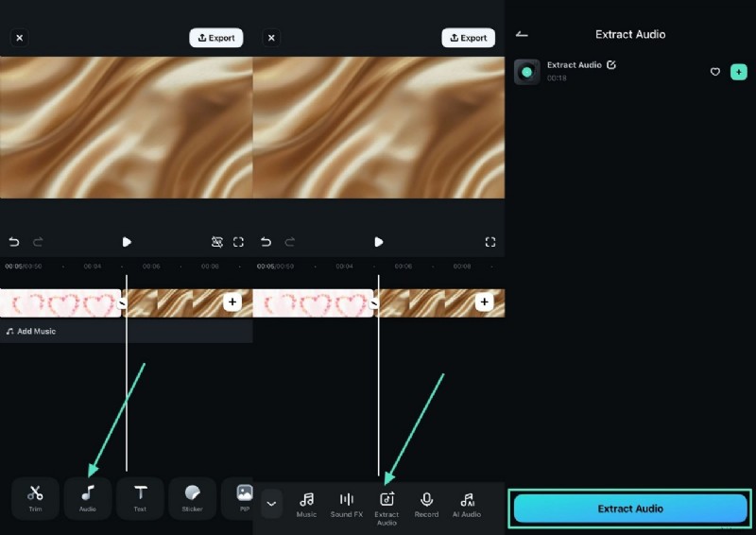
Task: Rename the Extract Audio item with edit icon
Action: [x=611, y=64]
